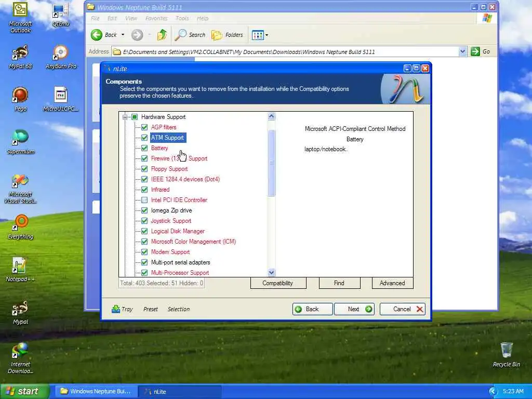Cancel the nLite wizard

pos(403,309)
